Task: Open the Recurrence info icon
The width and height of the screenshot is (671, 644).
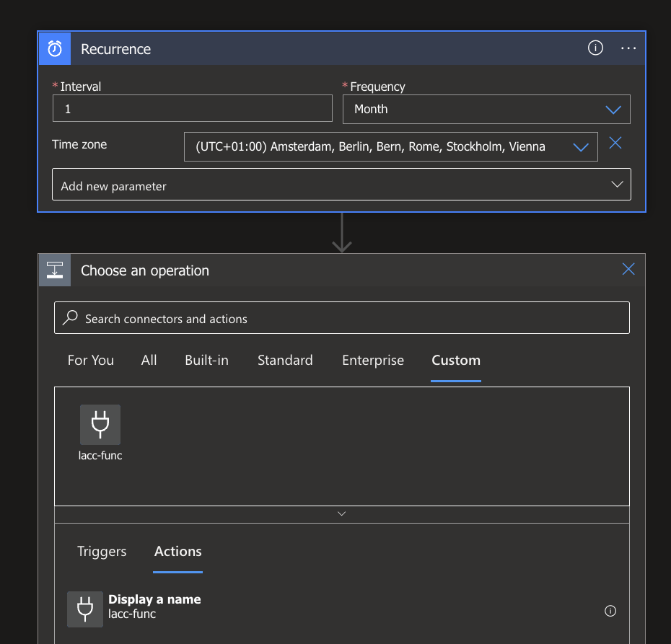Action: (595, 48)
